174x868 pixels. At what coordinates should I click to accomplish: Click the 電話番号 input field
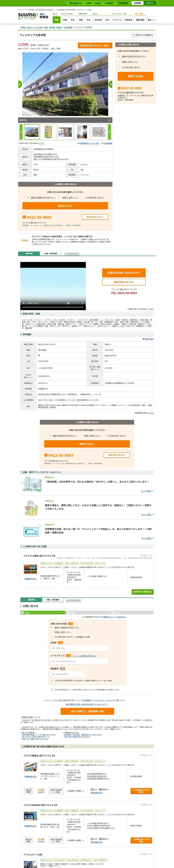pyautogui.click(x=67, y=674)
